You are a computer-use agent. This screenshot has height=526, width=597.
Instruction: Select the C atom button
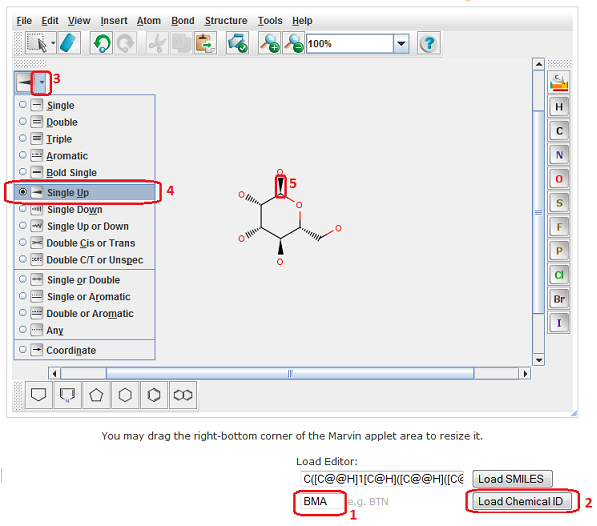[559, 131]
